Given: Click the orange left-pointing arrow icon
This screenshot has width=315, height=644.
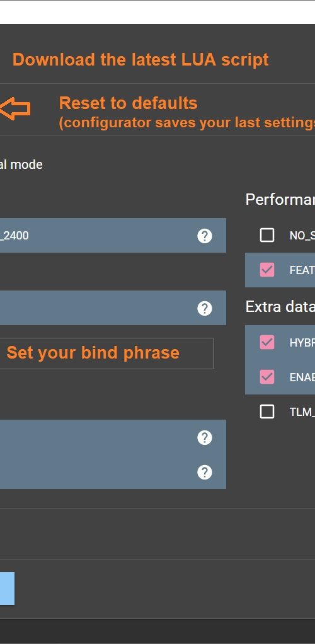Looking at the screenshot, I should click(14, 108).
